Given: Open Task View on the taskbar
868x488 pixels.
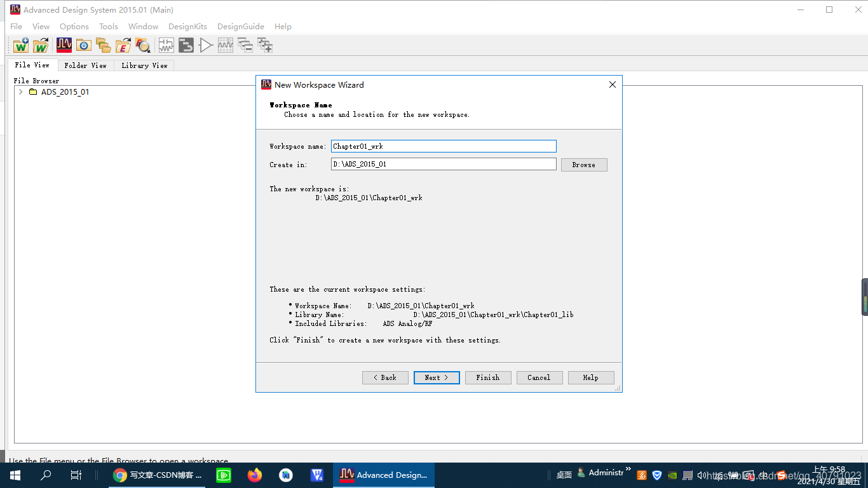Looking at the screenshot, I should (76, 475).
